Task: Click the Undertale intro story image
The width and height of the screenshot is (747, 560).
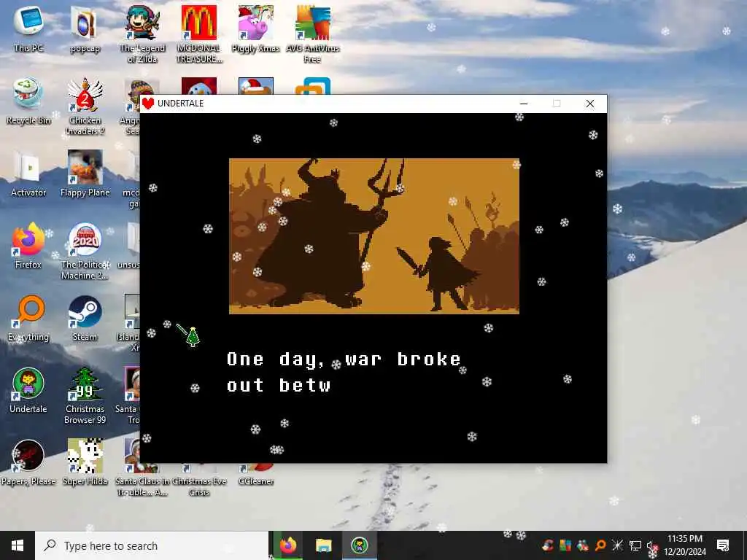Action: pos(374,236)
